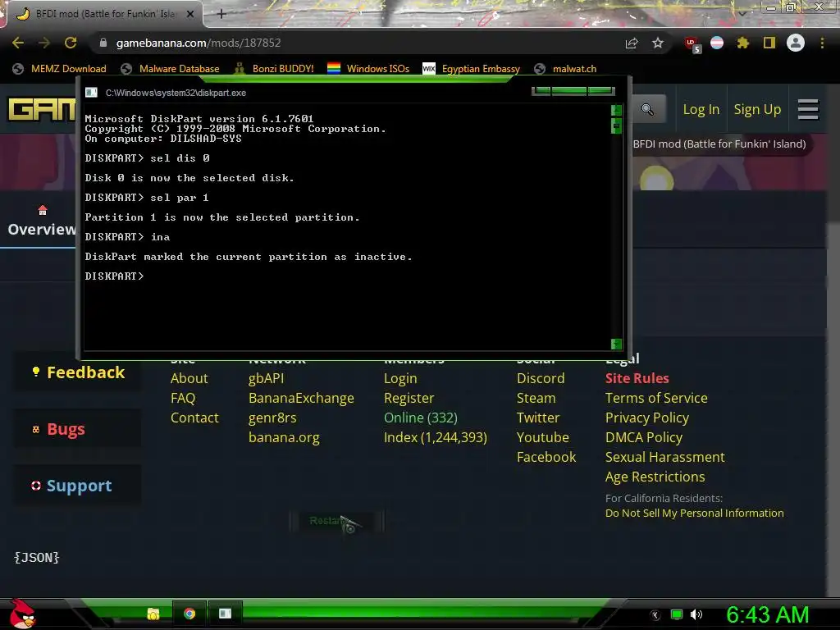Screen dimensions: 840x630
Task: Open the Malware Database bookmark
Action: click(171, 69)
